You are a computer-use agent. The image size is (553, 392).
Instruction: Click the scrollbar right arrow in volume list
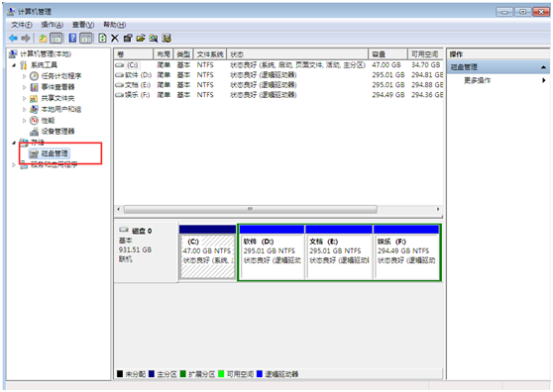click(x=438, y=209)
